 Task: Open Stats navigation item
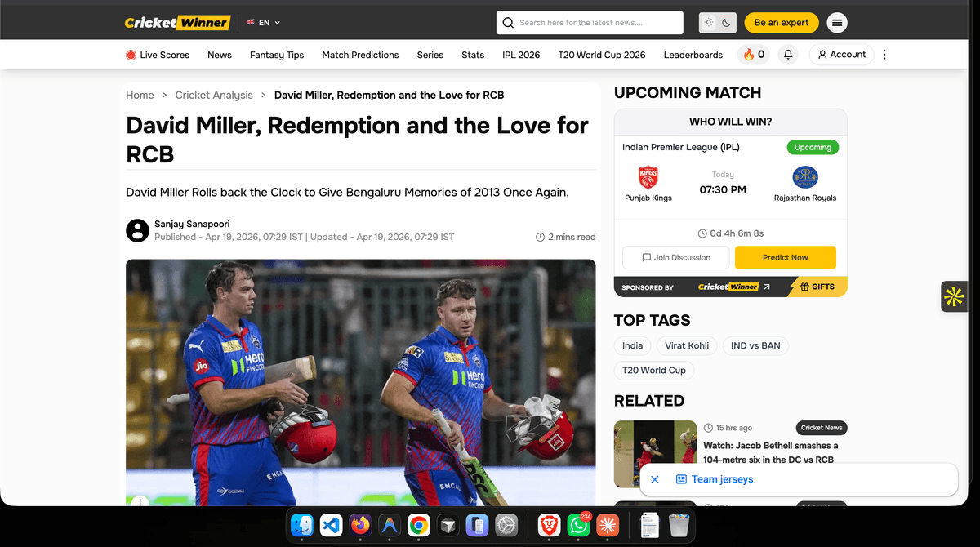tap(473, 55)
